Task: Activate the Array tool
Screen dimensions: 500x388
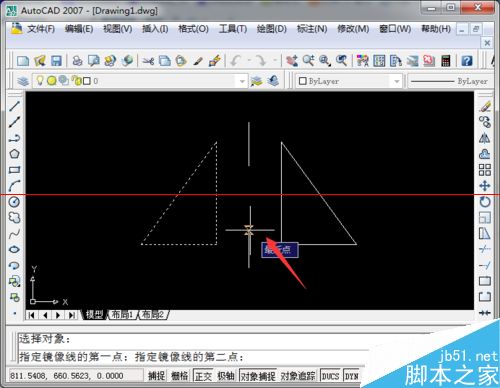Action: [485, 170]
